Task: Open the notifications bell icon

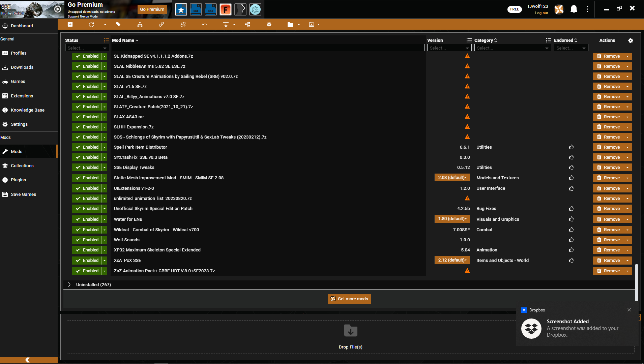Action: (574, 9)
